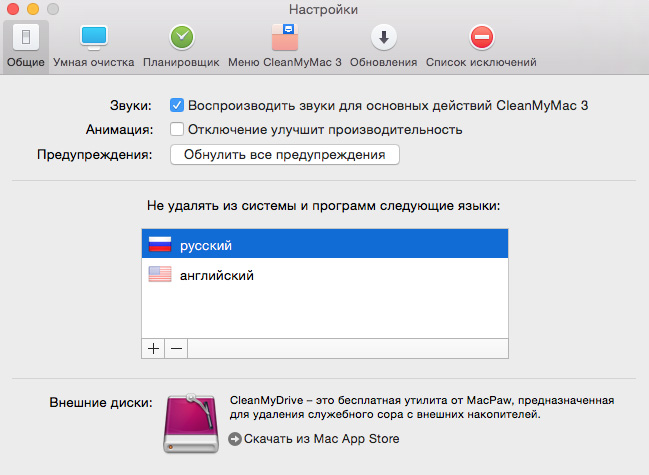Open the Общие preferences icon
The height and width of the screenshot is (475, 649).
coord(26,37)
